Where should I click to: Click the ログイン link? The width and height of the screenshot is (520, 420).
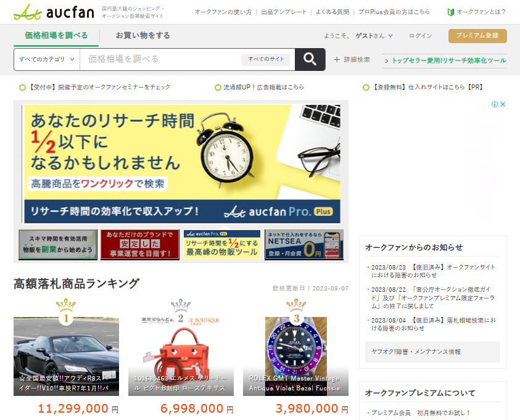pyautogui.click(x=420, y=36)
